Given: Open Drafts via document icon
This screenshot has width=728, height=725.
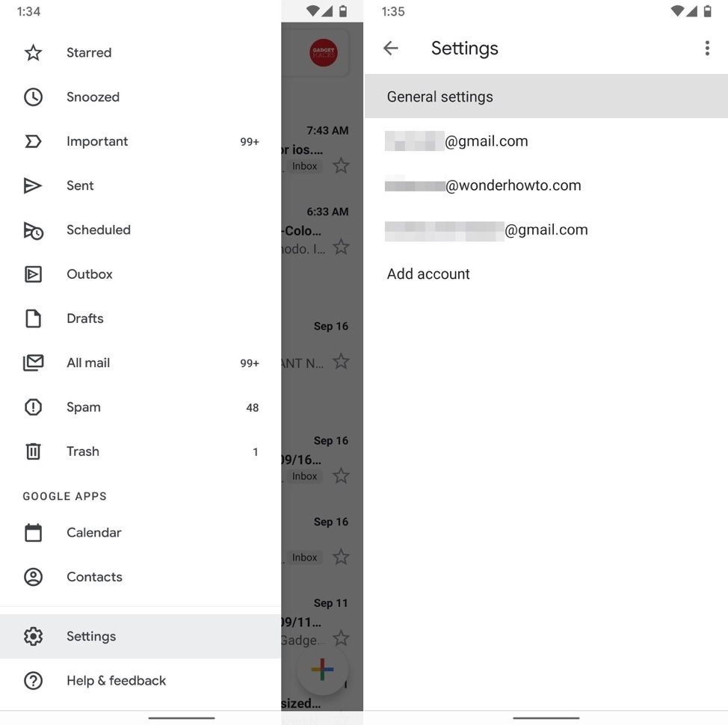Looking at the screenshot, I should (x=33, y=318).
